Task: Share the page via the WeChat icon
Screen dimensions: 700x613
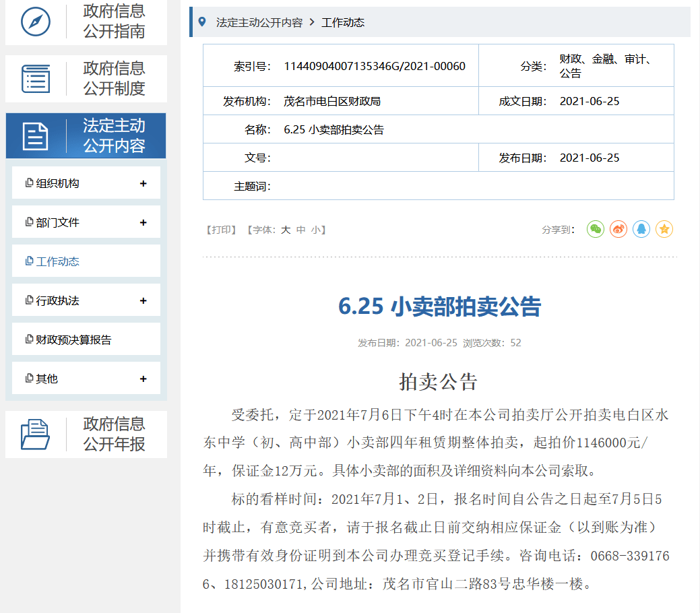Action: pos(596,229)
